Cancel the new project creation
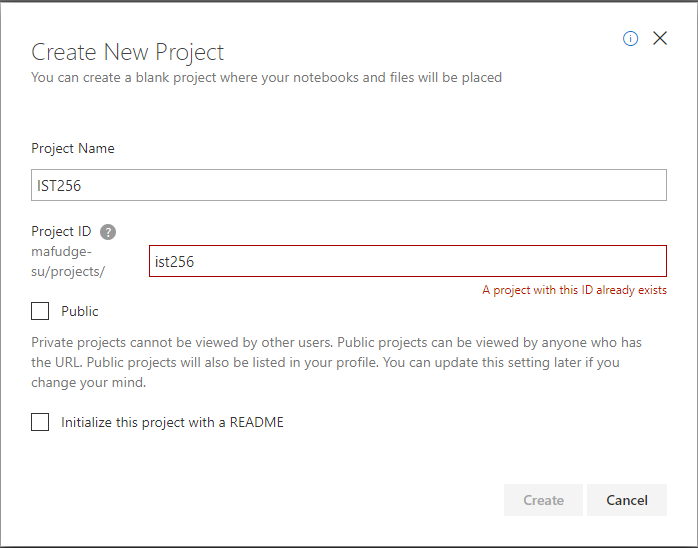 click(x=626, y=500)
